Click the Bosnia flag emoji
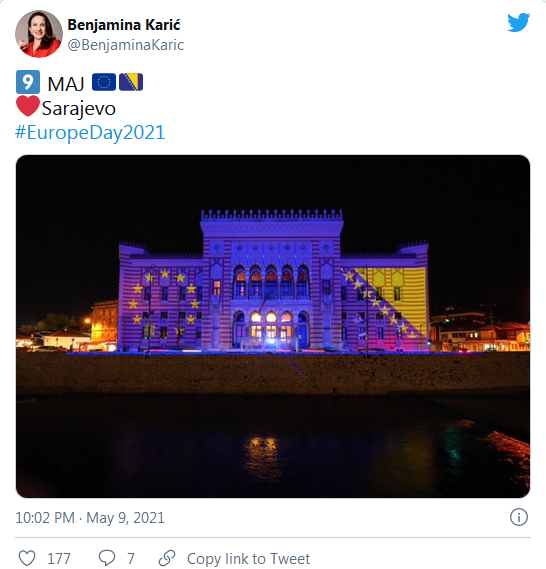546x569 pixels. (131, 82)
